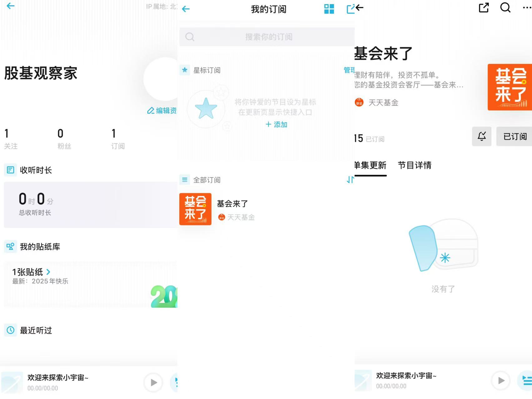
Task: Go back from the 我的订阅 screen
Action: coord(186,9)
